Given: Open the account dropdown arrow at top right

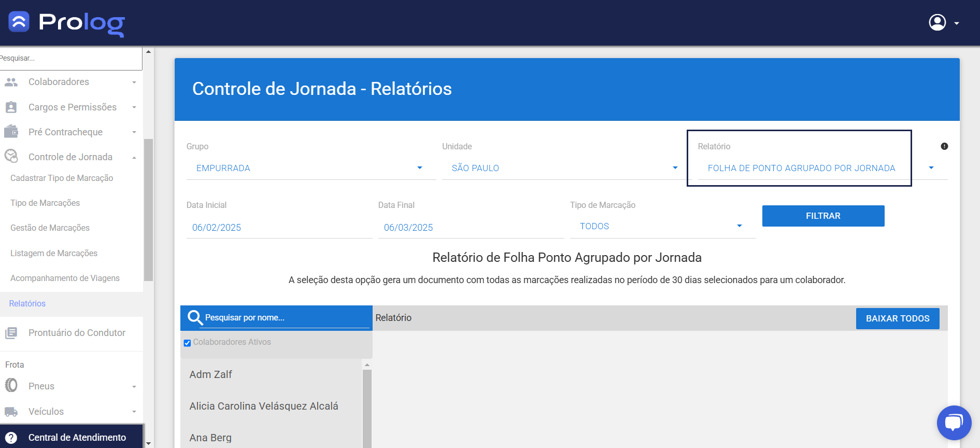Looking at the screenshot, I should (x=957, y=23).
